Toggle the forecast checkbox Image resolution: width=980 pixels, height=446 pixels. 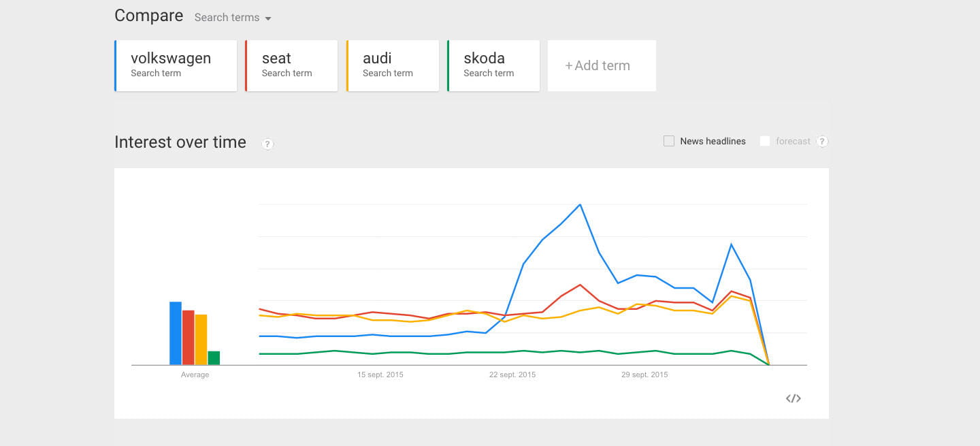[x=765, y=141]
